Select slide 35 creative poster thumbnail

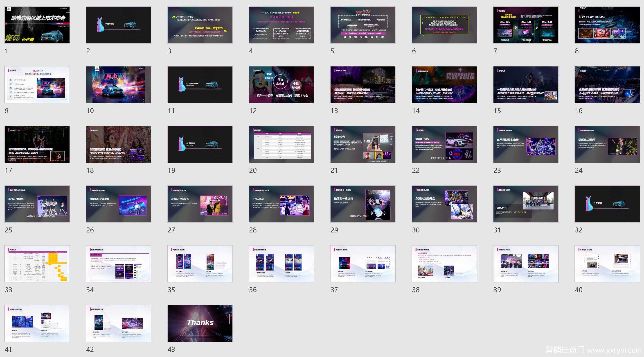tap(200, 264)
